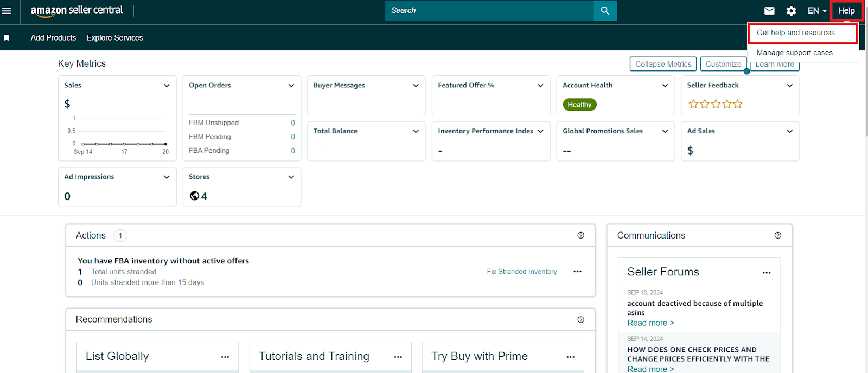
Task: Select Manage support cases
Action: [x=795, y=53]
